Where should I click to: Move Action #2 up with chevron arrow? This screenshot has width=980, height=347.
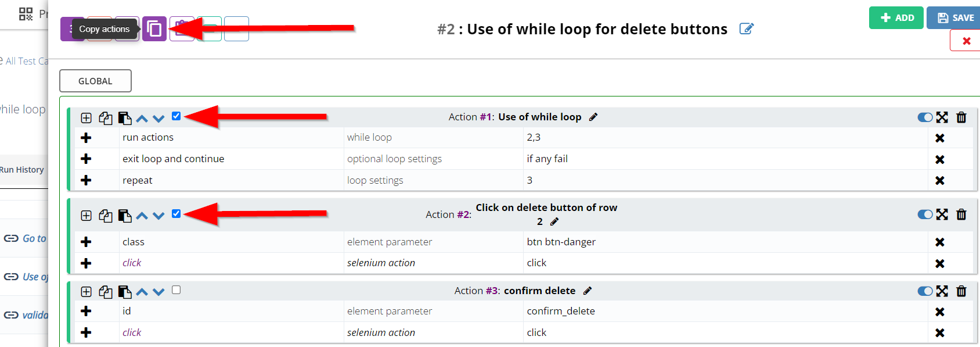coord(142,216)
